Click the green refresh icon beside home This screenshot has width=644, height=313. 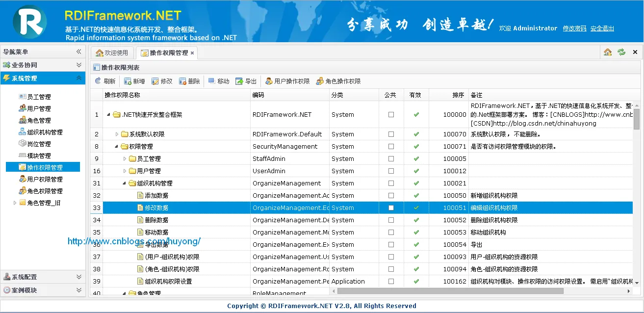pyautogui.click(x=621, y=52)
